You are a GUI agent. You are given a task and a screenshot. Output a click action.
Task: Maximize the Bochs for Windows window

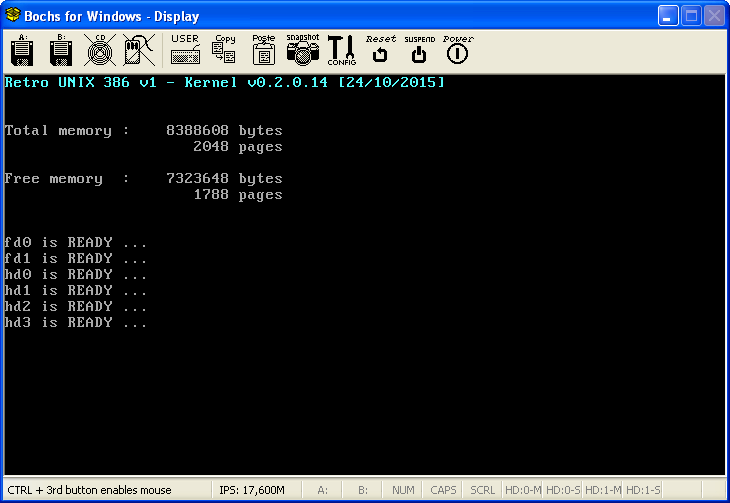click(x=691, y=16)
